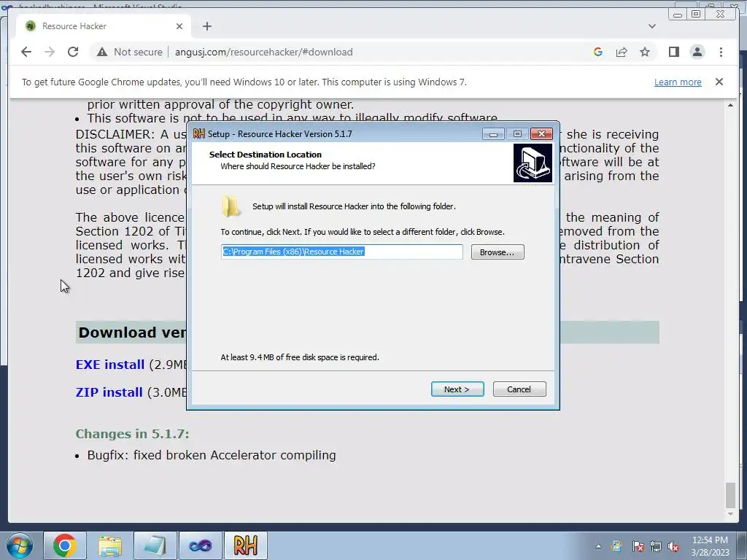Open Chrome from the taskbar
This screenshot has height=560, width=747.
coord(65,545)
